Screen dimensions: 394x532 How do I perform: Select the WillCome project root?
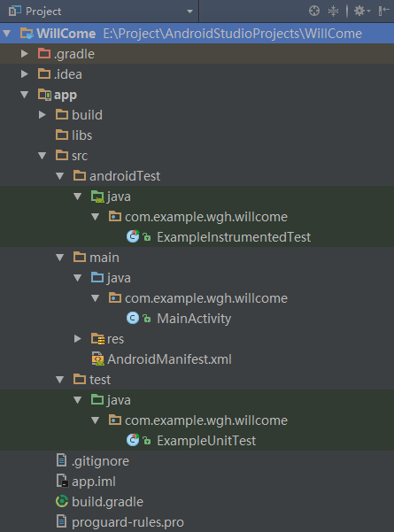[197, 34]
